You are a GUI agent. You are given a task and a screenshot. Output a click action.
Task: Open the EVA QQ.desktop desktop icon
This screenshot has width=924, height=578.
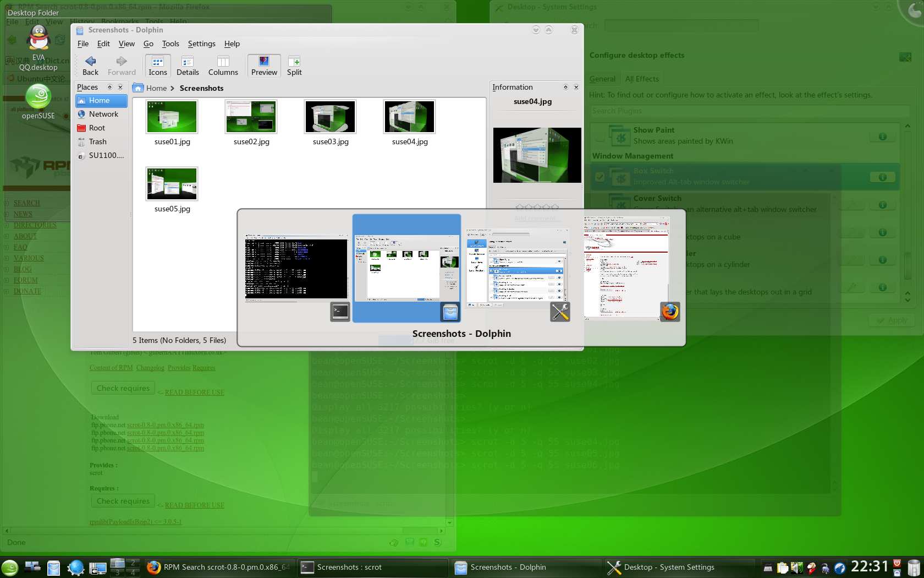38,48
